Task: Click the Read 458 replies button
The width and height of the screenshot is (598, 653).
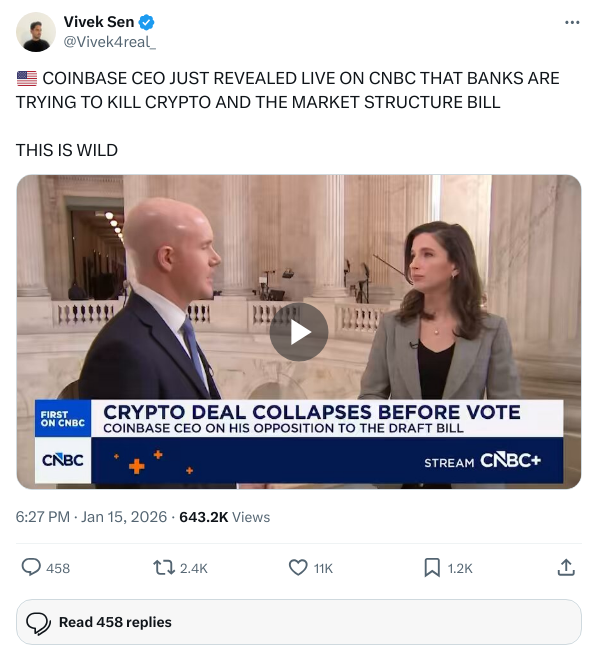Action: point(299,622)
